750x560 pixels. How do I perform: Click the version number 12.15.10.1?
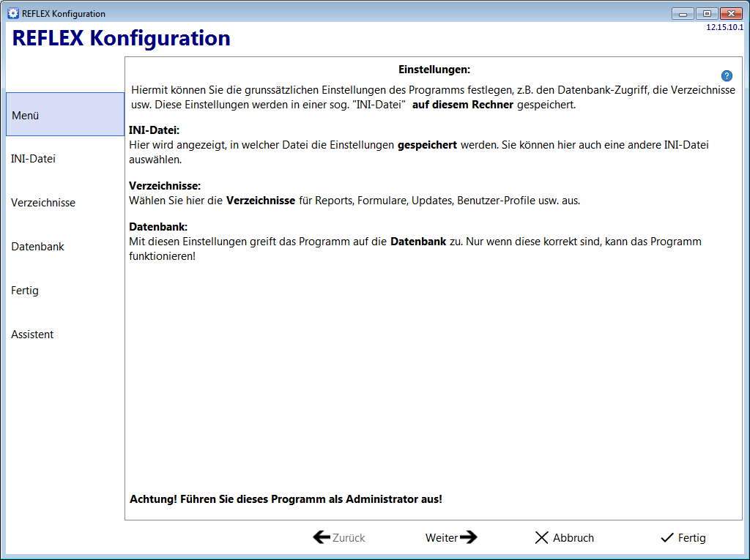724,27
